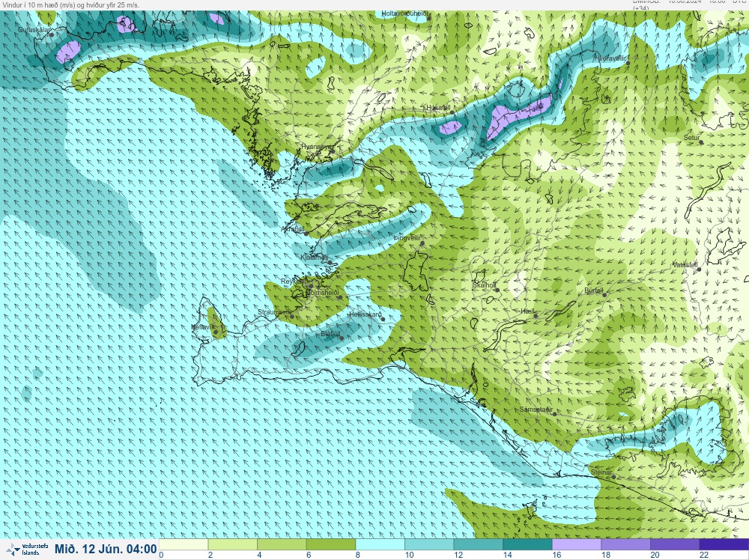Viewport: 749px width, 560px height.
Task: Click the Reykjavík station marker
Action: pos(311,287)
